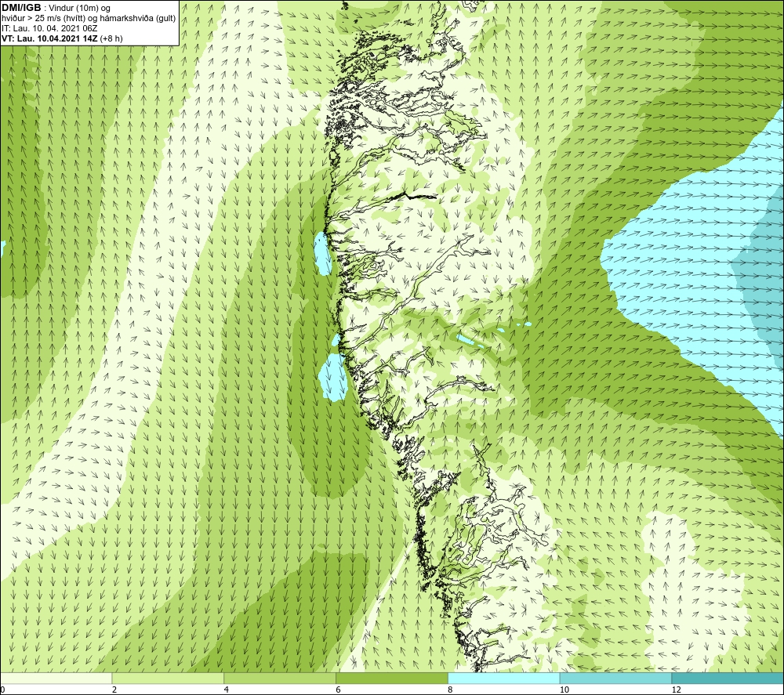The height and width of the screenshot is (695, 784).
Task: Click the "DMI/IGB" title text
Action: 21,8
